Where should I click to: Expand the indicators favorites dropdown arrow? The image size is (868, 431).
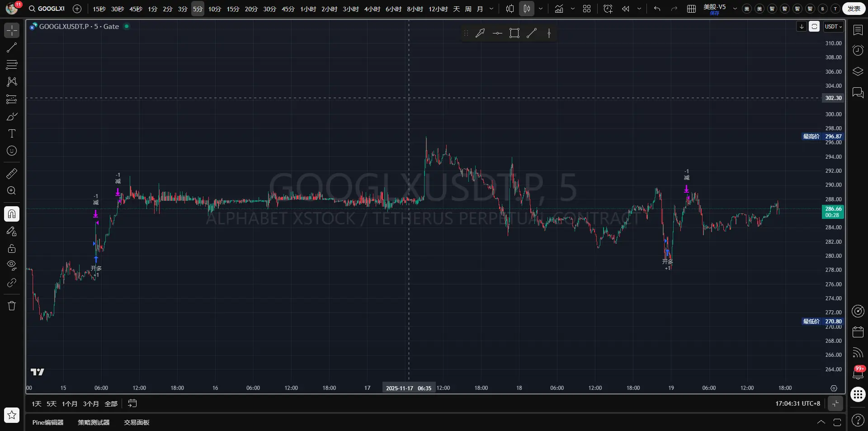(x=573, y=9)
